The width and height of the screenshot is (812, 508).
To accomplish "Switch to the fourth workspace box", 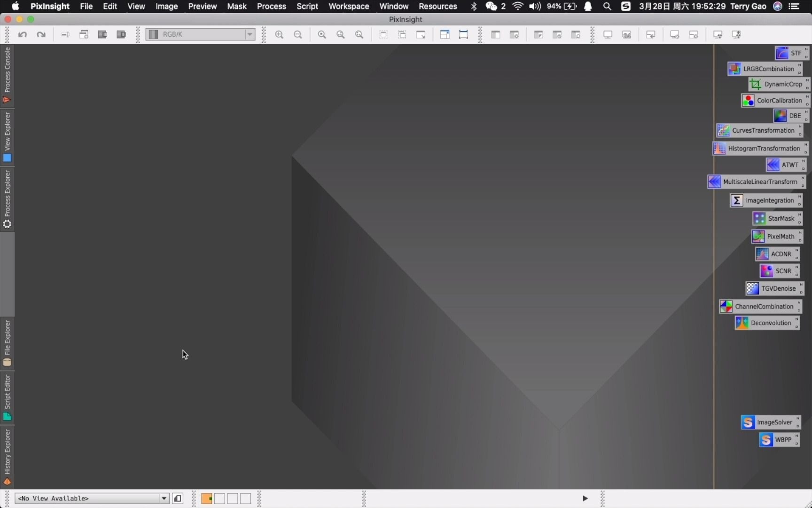I will 246,499.
